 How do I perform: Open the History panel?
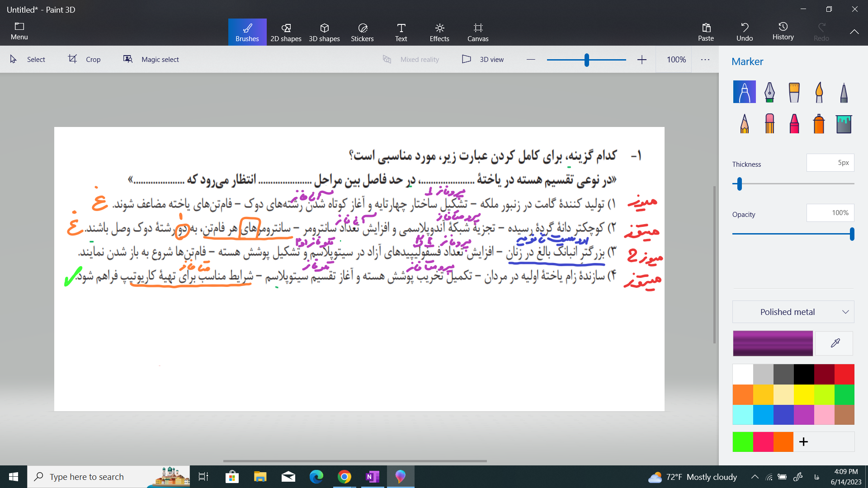pyautogui.click(x=783, y=32)
